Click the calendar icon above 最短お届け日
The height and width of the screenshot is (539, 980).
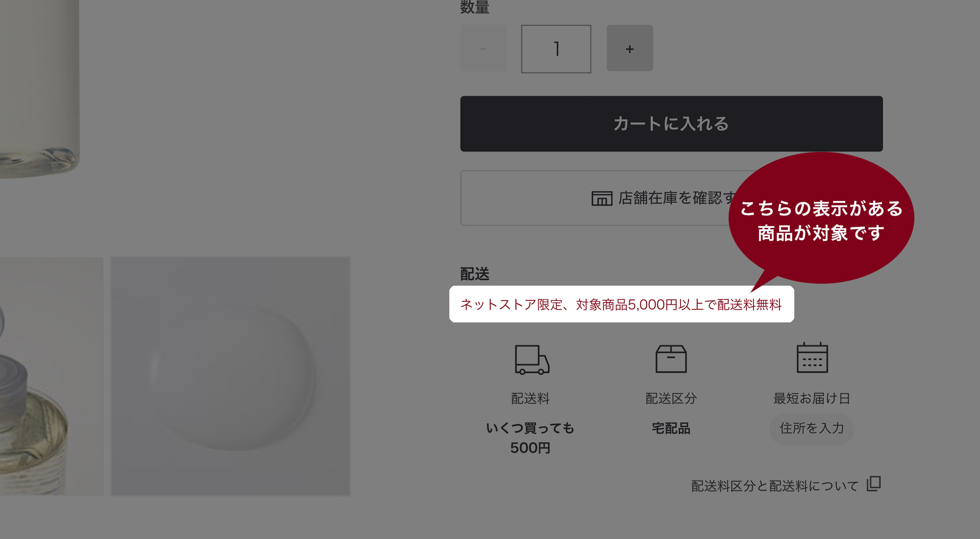pyautogui.click(x=811, y=358)
